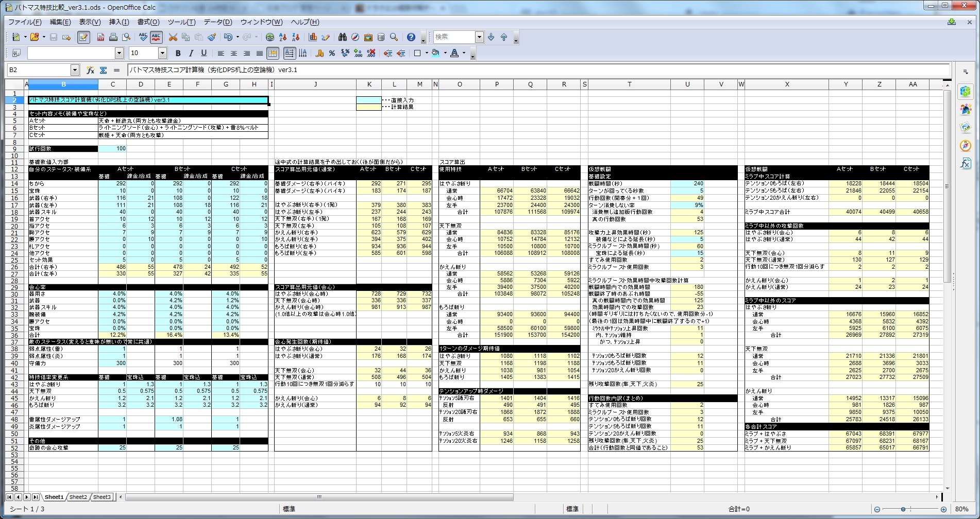Apply the percent number format
Image resolution: width=980 pixels, height=519 pixels.
pyautogui.click(x=332, y=53)
